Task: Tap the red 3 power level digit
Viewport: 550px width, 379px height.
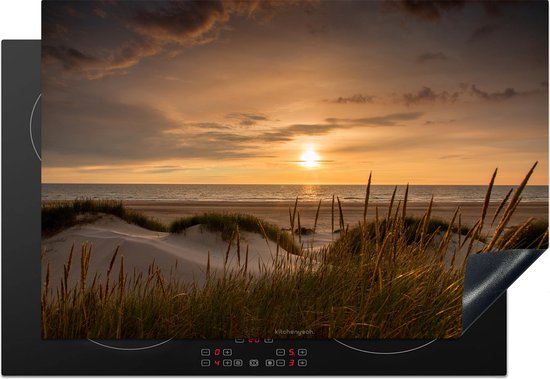Action: [x=291, y=363]
